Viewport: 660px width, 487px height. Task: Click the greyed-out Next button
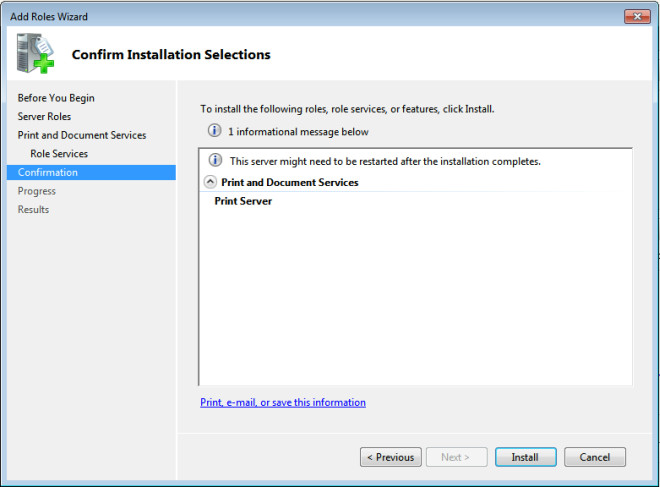pyautogui.click(x=457, y=457)
